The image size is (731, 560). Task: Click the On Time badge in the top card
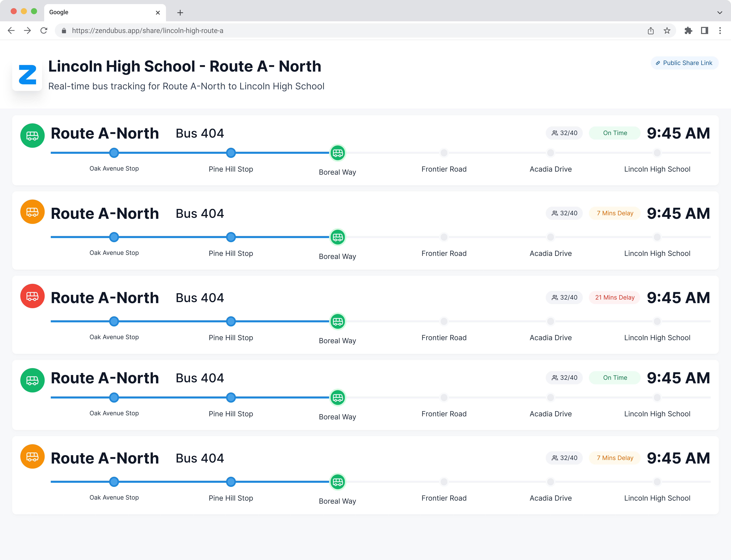click(x=615, y=133)
